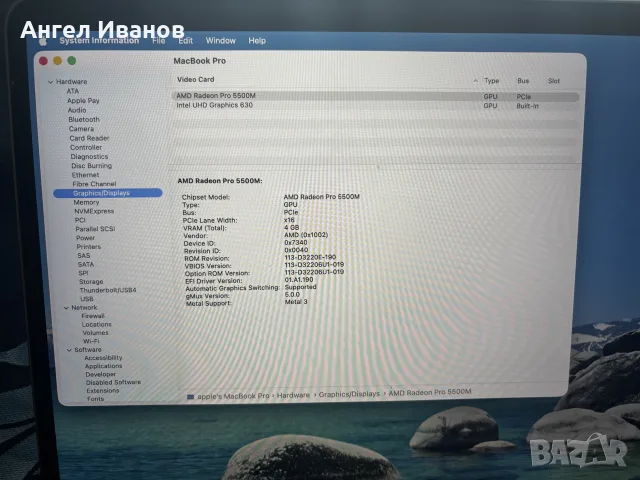Select Extensions under Software
Viewport: 640px width, 480px height.
pyautogui.click(x=102, y=391)
